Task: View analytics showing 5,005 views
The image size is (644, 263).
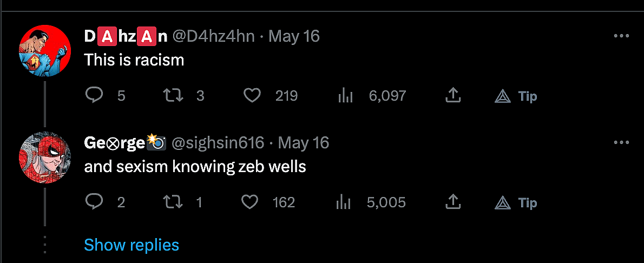Action: coord(344,203)
